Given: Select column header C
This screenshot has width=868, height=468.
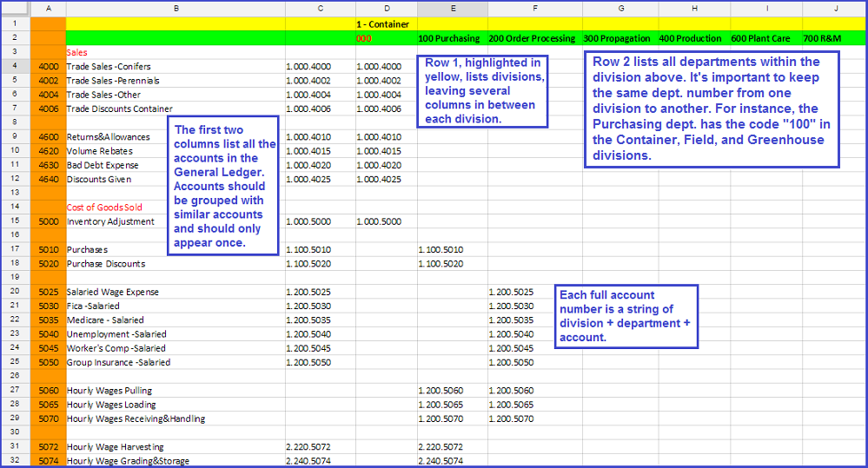Looking at the screenshot, I should click(320, 9).
